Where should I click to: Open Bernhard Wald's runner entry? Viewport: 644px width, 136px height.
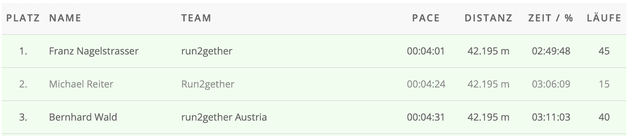click(x=83, y=117)
